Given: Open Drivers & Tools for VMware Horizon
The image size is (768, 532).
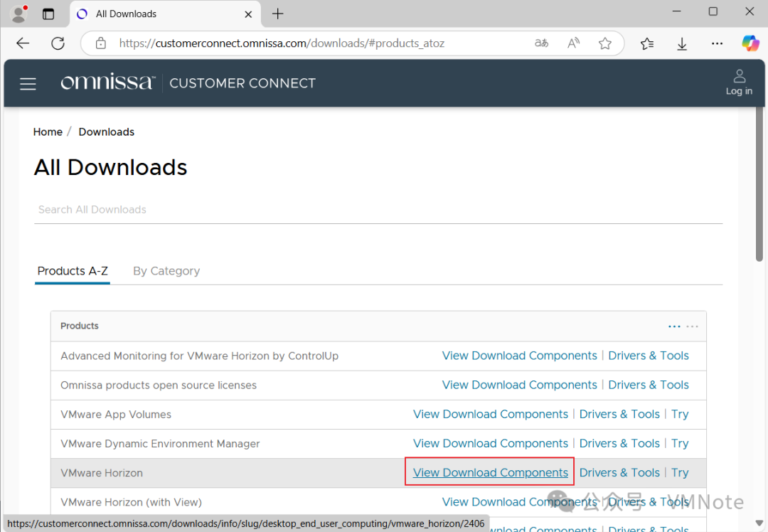Looking at the screenshot, I should [x=619, y=473].
